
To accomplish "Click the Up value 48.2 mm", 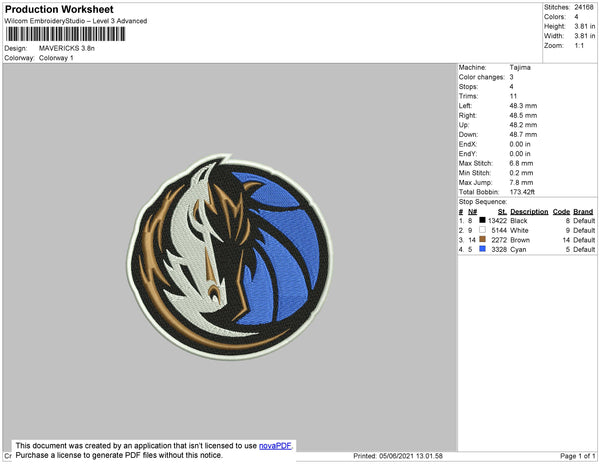I will pyautogui.click(x=523, y=125).
